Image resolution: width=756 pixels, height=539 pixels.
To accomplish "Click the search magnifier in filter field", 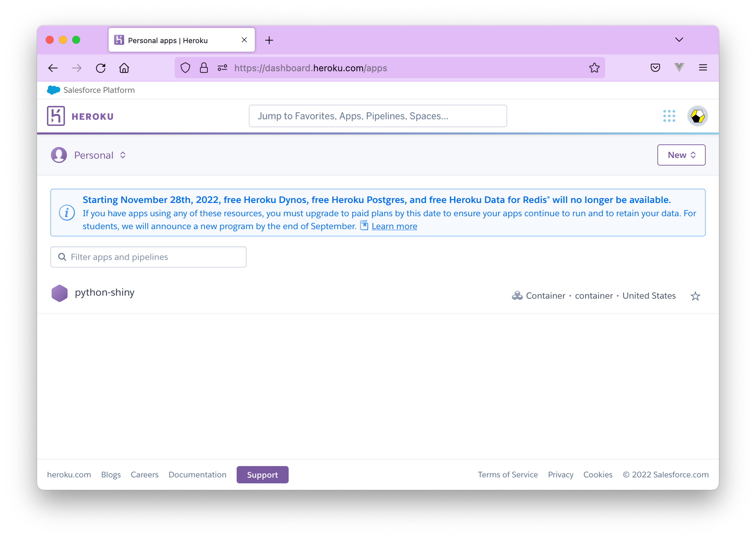I will [62, 257].
